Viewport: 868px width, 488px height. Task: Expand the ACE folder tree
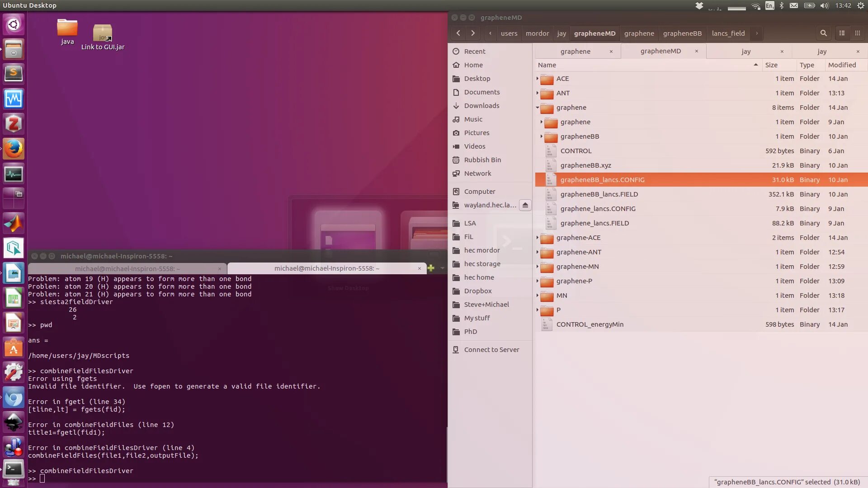pos(538,79)
